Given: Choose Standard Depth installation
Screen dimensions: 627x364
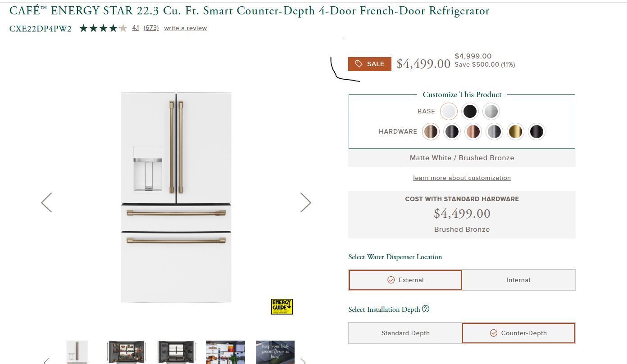Looking at the screenshot, I should tap(405, 333).
